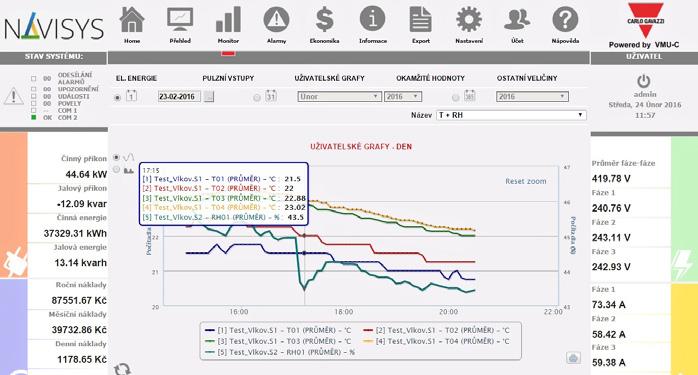Click the admin power logout icon
This screenshot has width=698, height=375.
[644, 82]
